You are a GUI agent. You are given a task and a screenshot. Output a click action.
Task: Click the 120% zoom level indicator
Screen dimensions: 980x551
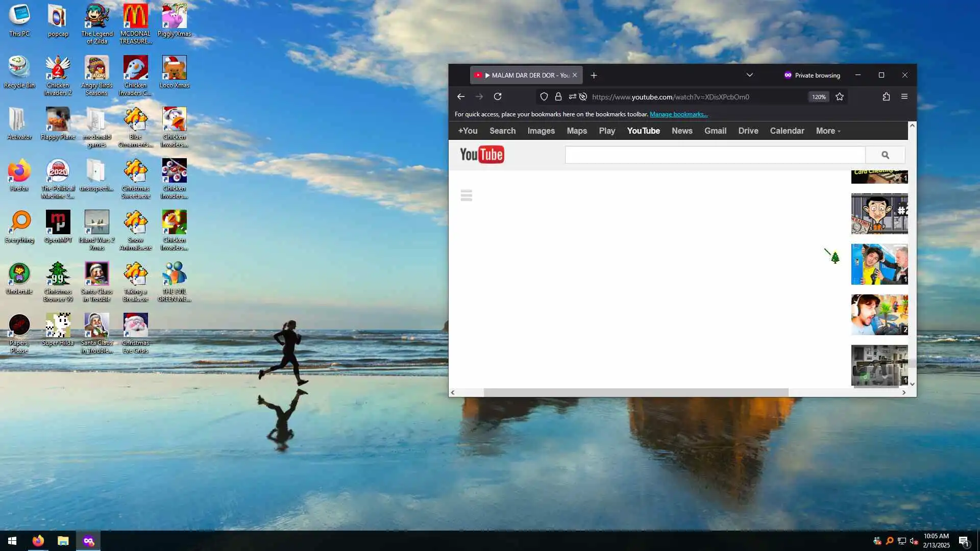[x=818, y=97]
